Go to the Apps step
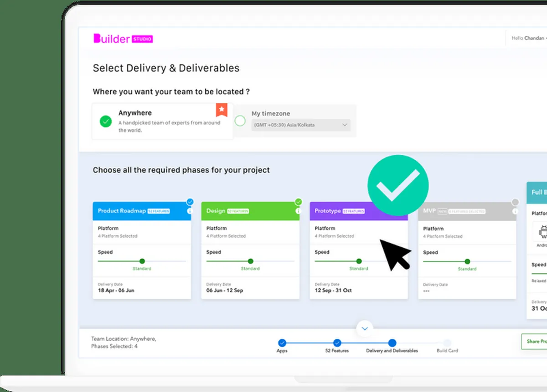547x392 pixels. [x=282, y=343]
